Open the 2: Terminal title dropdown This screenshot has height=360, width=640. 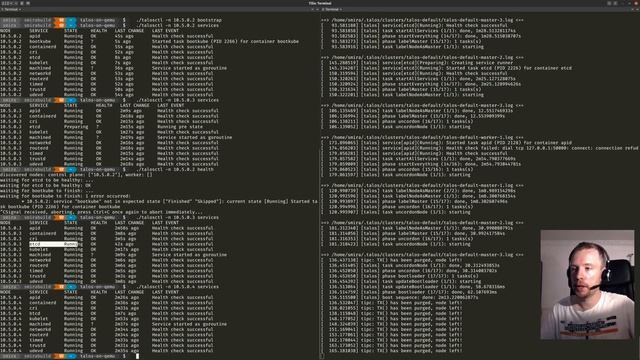click(332, 9)
